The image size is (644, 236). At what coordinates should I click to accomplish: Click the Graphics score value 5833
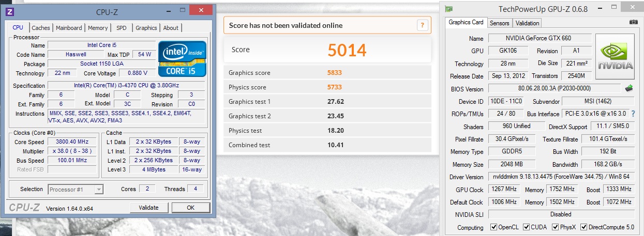[335, 73]
